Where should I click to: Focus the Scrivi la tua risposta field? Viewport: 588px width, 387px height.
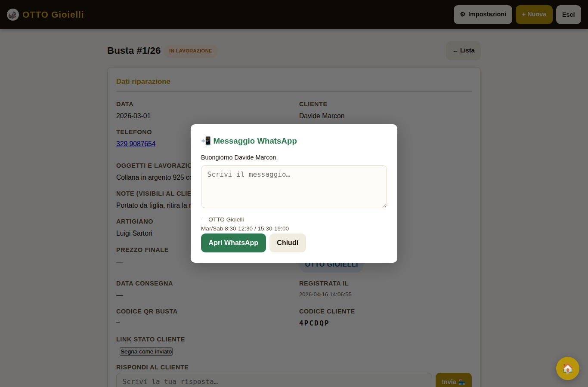point(274,381)
